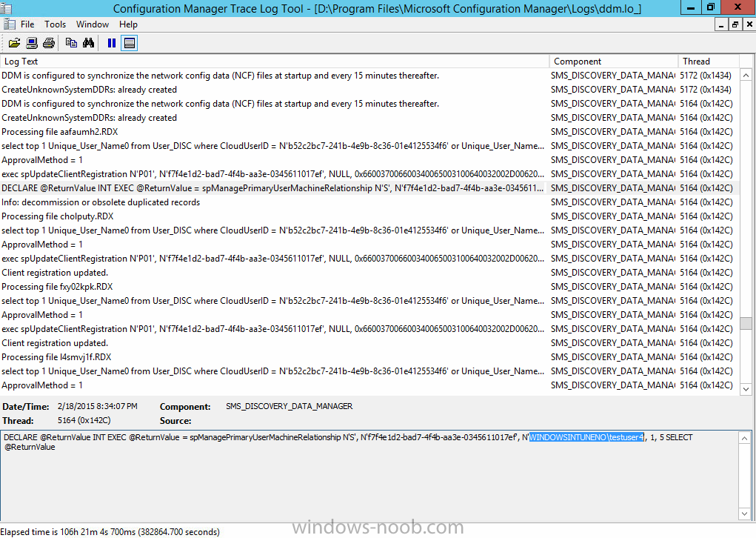Sort by the Thread column header
Screen dimensions: 756x538
[709, 62]
